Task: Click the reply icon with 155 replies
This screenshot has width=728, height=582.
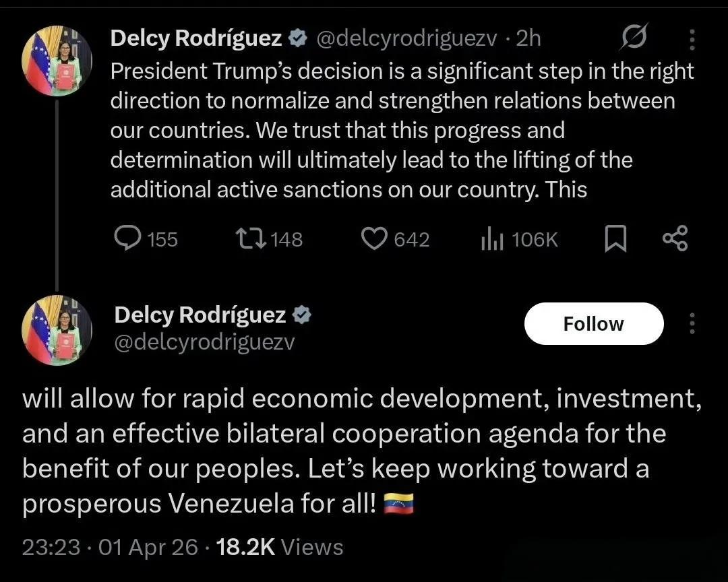Action: [127, 239]
